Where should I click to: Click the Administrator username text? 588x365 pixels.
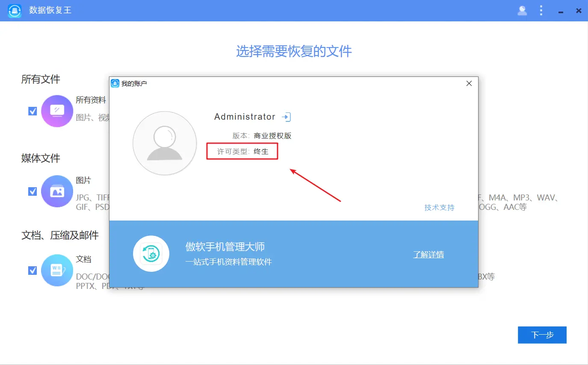[x=245, y=117]
